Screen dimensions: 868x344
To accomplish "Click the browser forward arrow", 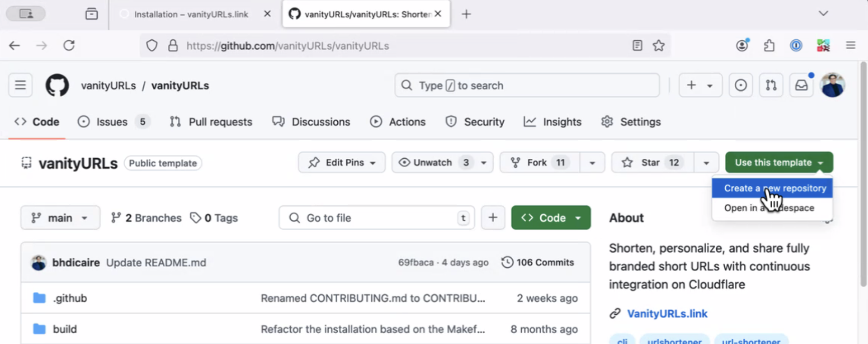I will 42,45.
